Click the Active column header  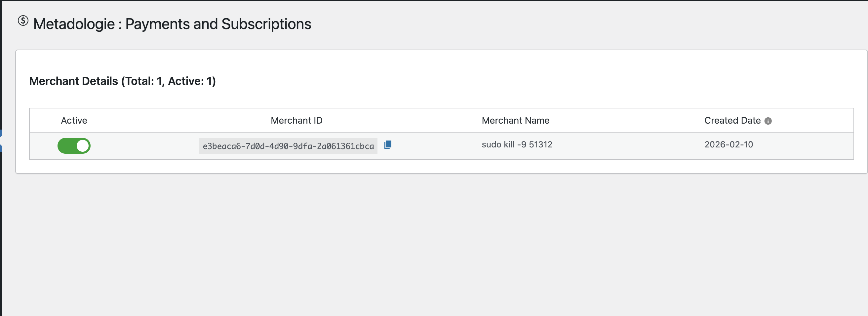click(74, 120)
